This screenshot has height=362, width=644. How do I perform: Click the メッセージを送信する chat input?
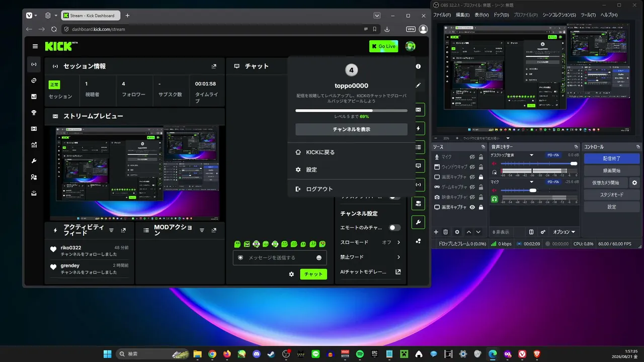pos(280,258)
